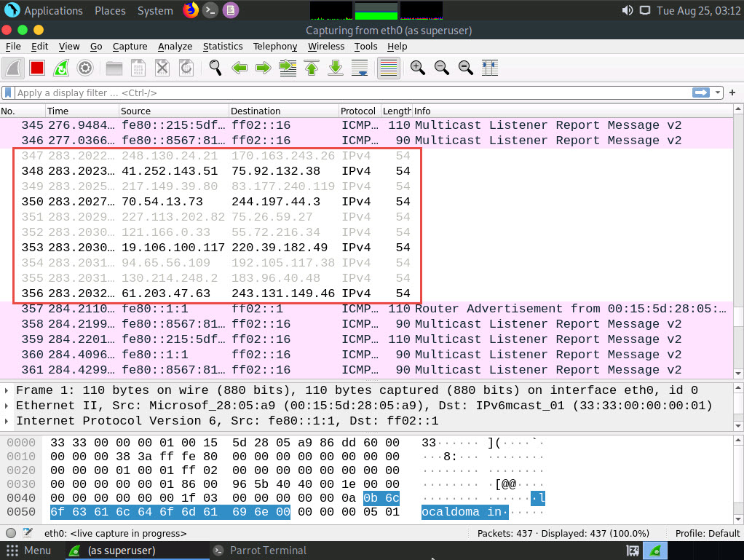Add a display filter button with plus

pos(732,92)
